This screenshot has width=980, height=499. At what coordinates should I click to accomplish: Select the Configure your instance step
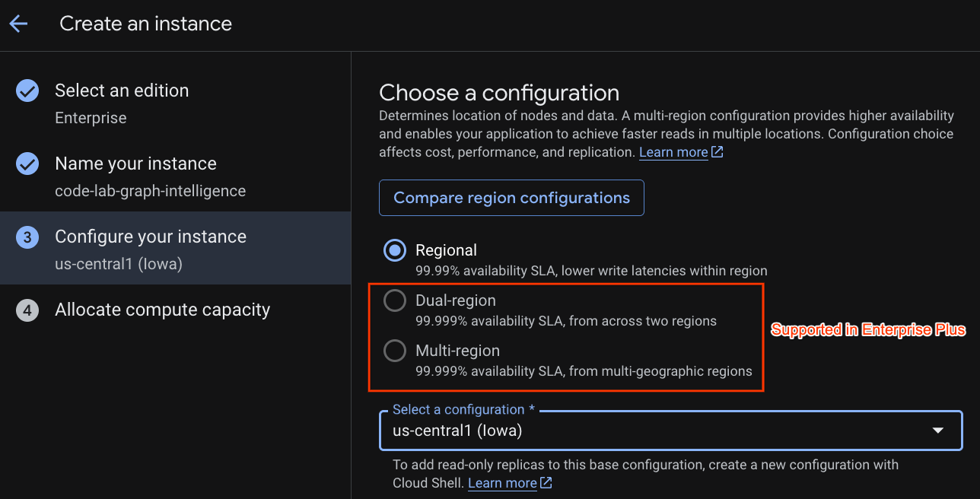coord(175,248)
